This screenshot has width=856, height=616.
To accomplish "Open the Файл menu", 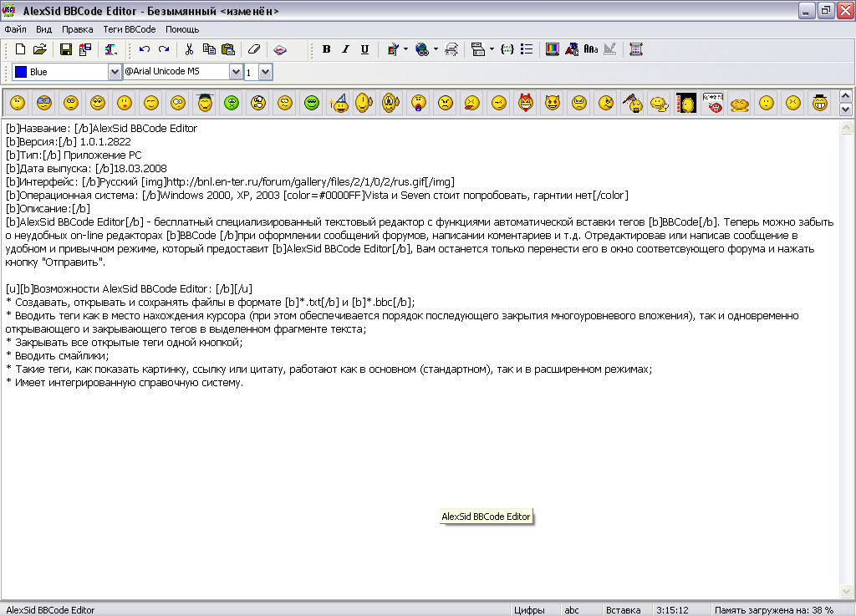I will 15,29.
